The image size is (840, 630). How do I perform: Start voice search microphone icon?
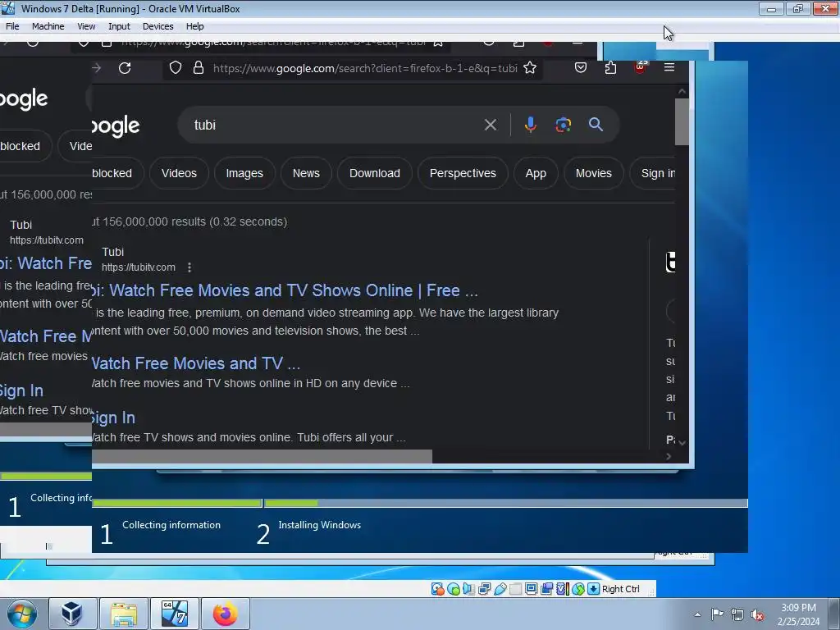coord(531,125)
